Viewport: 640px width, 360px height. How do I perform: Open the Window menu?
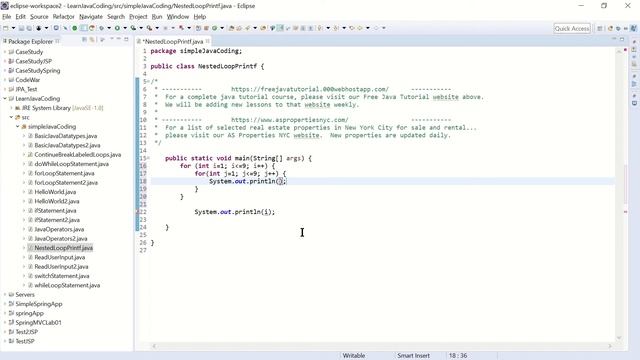[178, 17]
